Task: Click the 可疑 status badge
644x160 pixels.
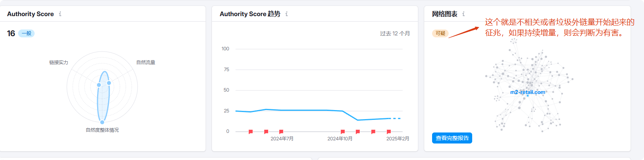Action: (x=440, y=33)
